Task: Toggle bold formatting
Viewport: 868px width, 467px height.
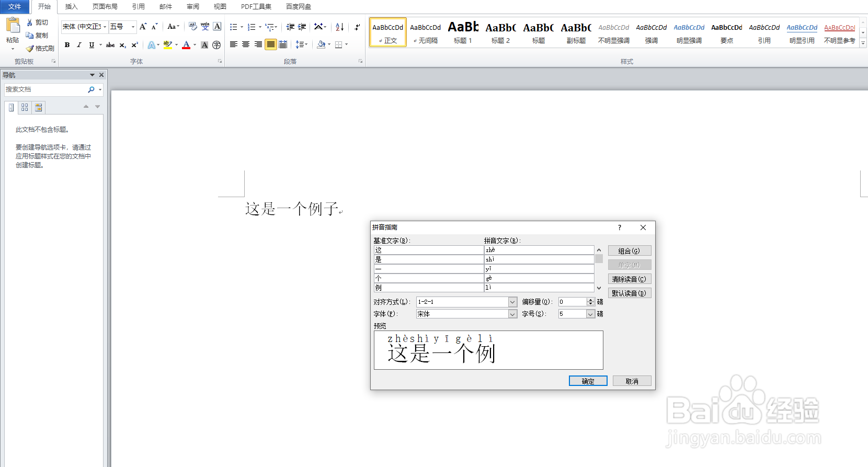Action: click(67, 45)
